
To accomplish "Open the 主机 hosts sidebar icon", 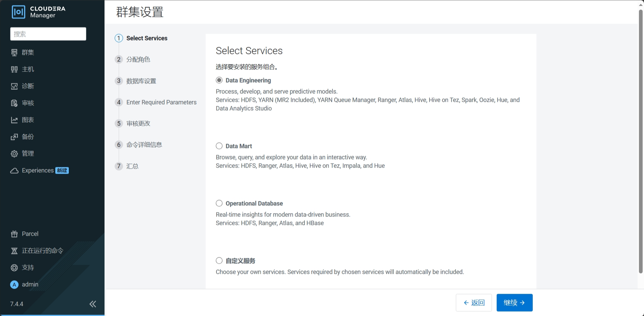I will (14, 69).
